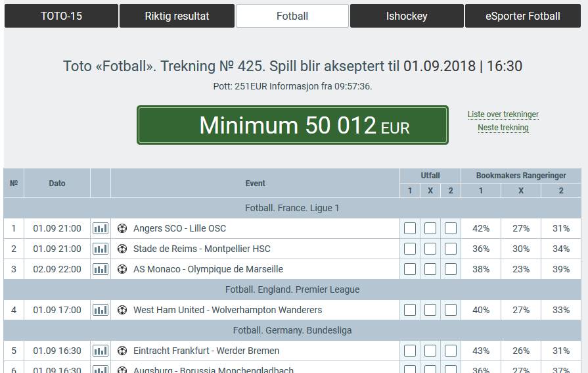Click football icon beside West Ham United match

tap(122, 310)
